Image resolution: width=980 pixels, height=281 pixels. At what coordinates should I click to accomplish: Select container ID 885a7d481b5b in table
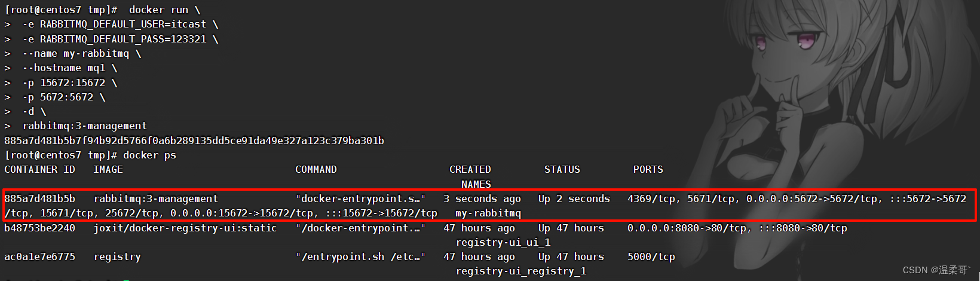[40, 198]
